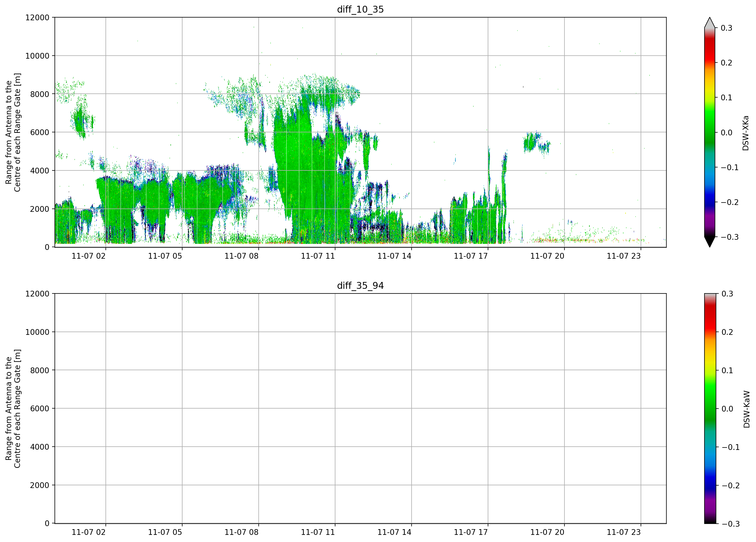756x542 pixels.
Task: Click the "0.1" tick on DSW-KaW colorbar
Action: click(x=727, y=370)
